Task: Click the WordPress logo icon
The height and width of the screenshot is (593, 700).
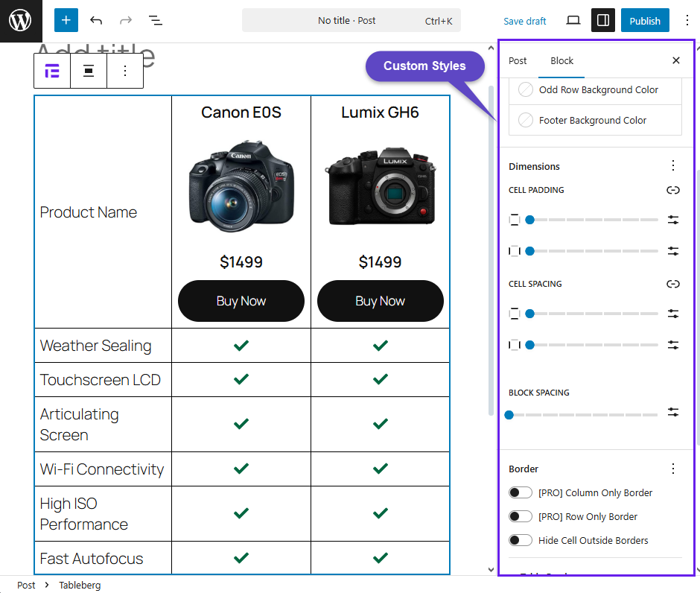Action: coord(21,21)
